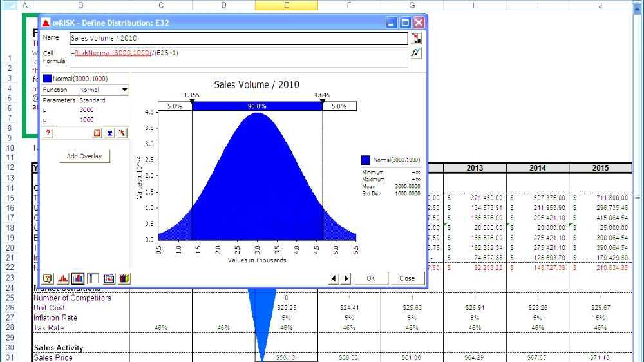Click the $71.18 sales price cell
Viewport: 644px width, 362px height.
pos(600,357)
